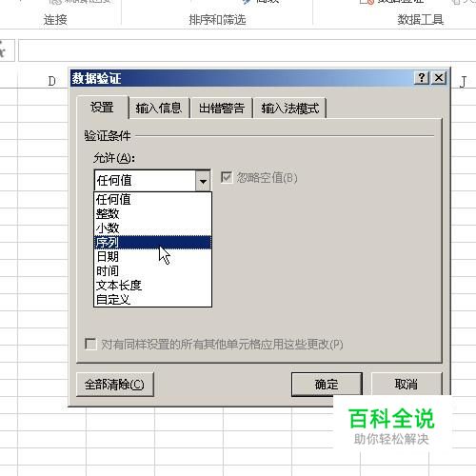Open the help button in the 数据验证 dialog

tap(422, 78)
